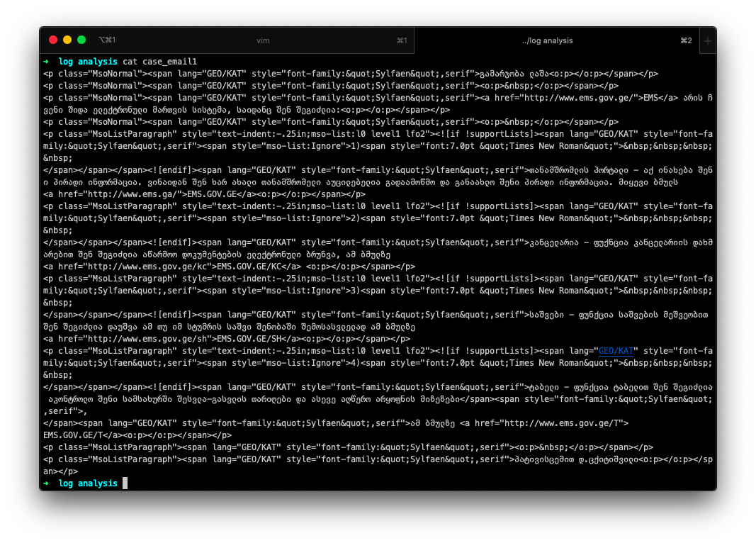Click the EMS.GOV.GE/T text at line start
The height and width of the screenshot is (543, 756).
click(73, 435)
